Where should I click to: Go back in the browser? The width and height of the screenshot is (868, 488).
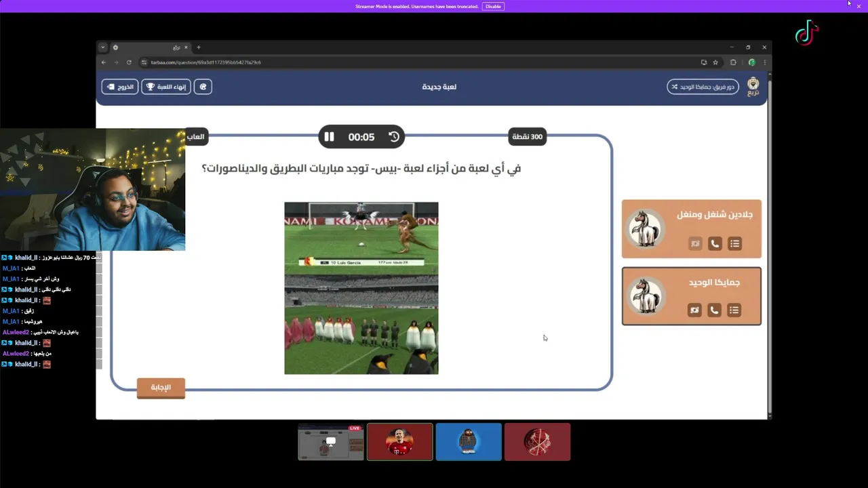pos(104,62)
